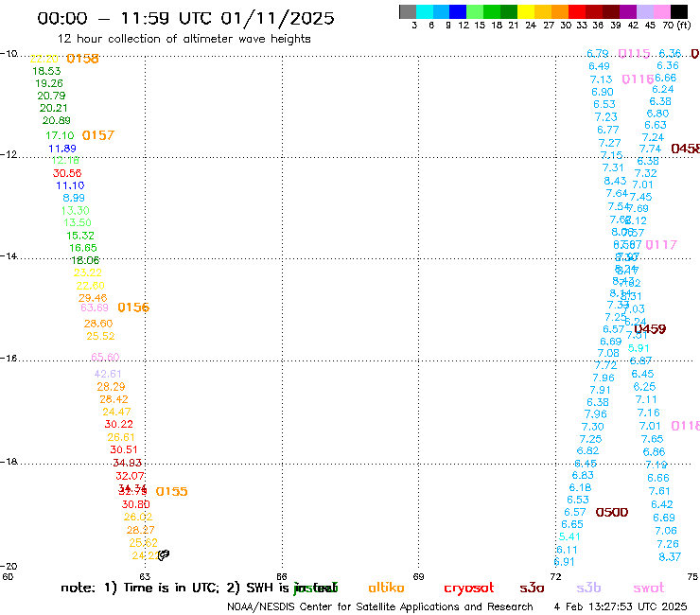Screen dimensions: 700x615
Task: Click the s3b satellite legend label
Action: [588, 588]
